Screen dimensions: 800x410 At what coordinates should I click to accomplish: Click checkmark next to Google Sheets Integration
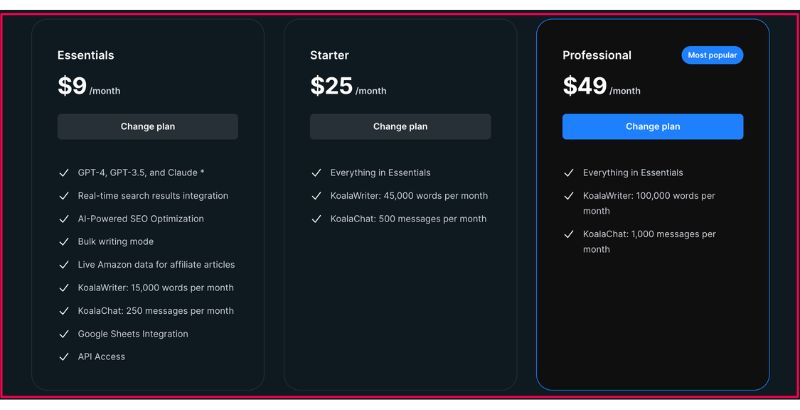64,334
